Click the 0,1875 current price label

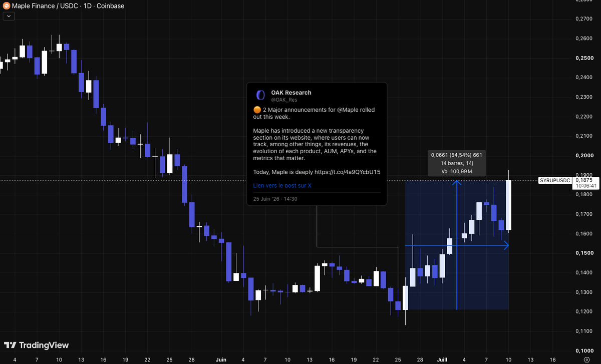point(584,180)
